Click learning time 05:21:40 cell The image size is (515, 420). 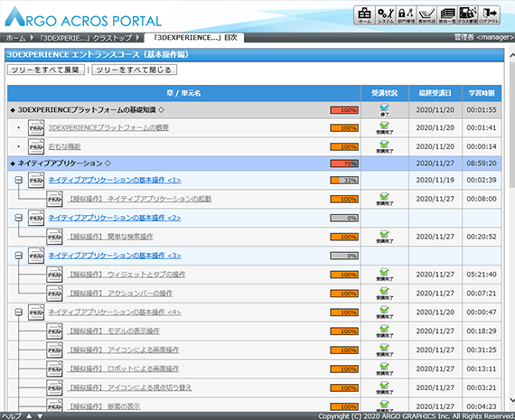(482, 275)
